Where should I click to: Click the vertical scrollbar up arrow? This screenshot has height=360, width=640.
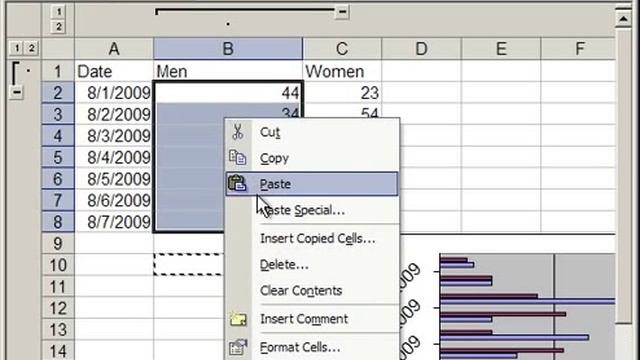pos(623,18)
